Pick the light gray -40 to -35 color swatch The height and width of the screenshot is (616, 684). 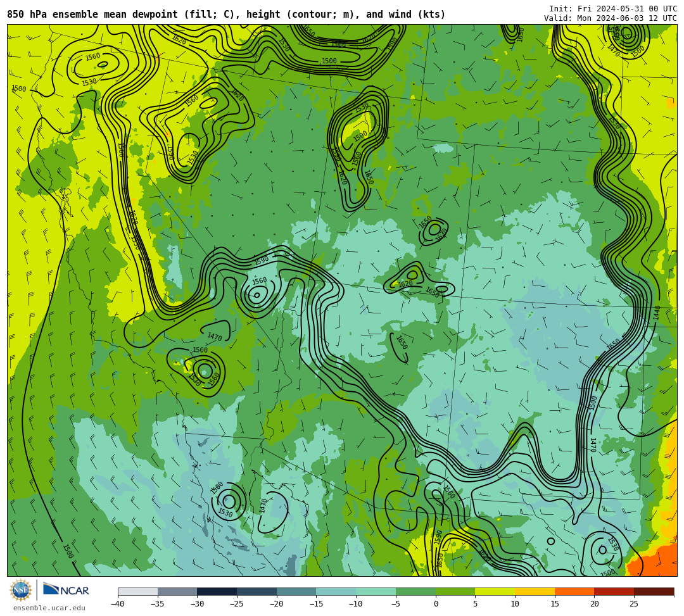tap(138, 591)
